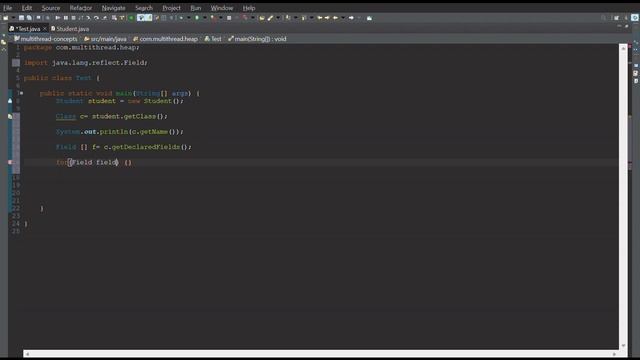Viewport: 640px width, 360px height.
Task: Click the Debug bug toolbar icon
Action: 181,18
